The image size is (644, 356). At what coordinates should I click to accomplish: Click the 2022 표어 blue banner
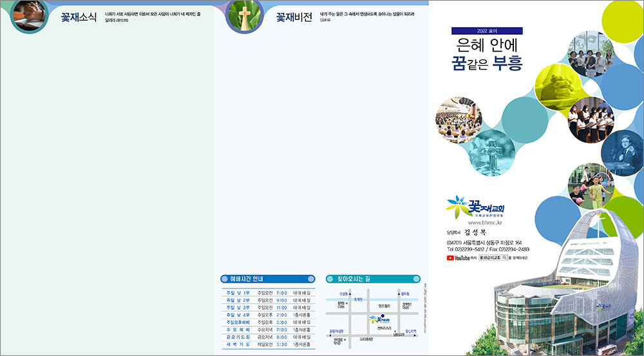486,30
